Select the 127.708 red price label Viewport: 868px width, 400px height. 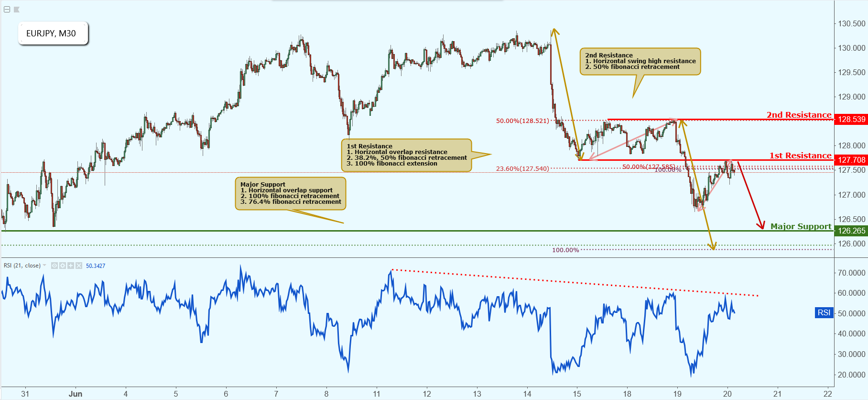click(851, 160)
